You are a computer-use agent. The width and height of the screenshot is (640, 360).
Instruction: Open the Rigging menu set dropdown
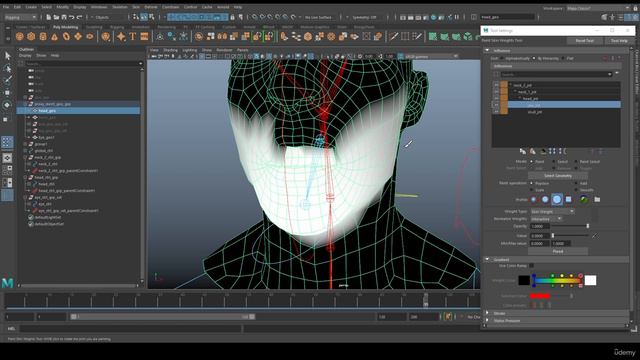[20, 17]
